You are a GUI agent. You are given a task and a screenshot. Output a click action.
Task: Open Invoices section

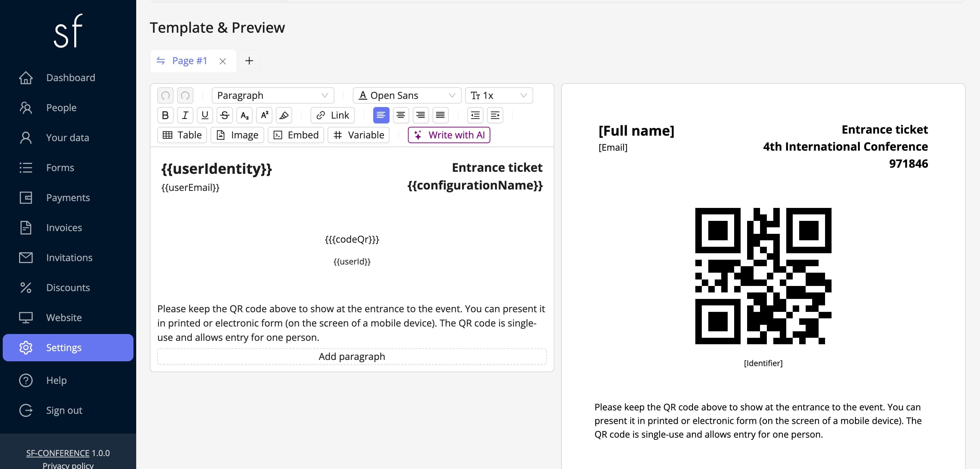coord(68,228)
